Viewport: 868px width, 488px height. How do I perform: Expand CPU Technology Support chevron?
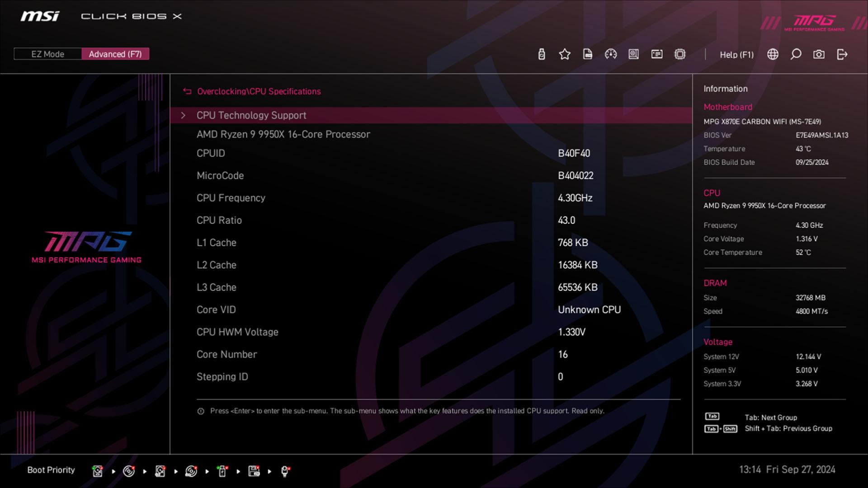(183, 116)
